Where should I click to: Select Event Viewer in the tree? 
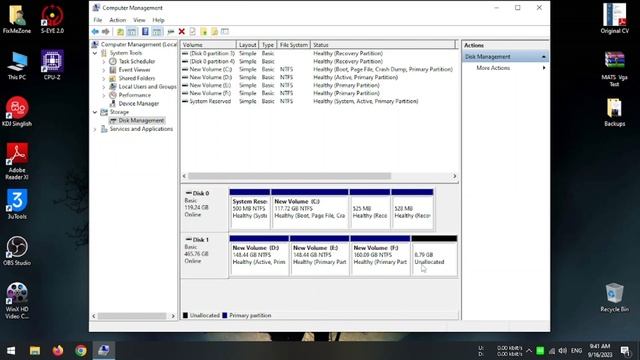tap(134, 70)
